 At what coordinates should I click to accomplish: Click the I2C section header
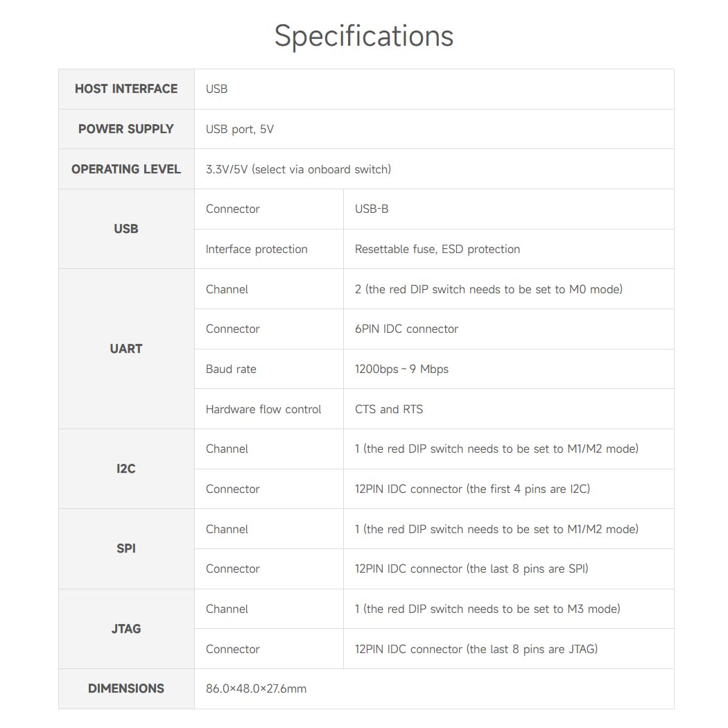[x=126, y=469]
